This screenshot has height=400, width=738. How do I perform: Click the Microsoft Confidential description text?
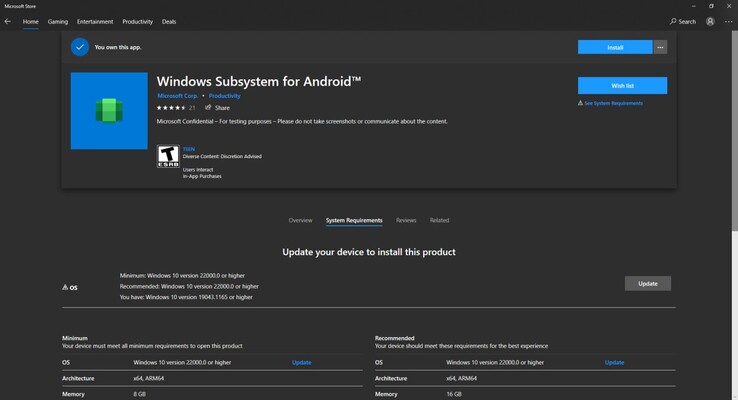(x=302, y=121)
